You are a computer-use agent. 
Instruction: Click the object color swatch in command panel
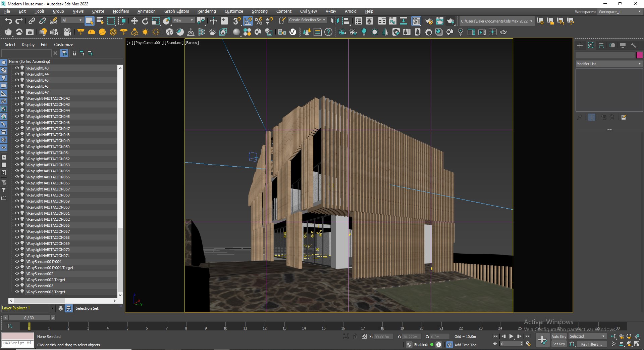[x=639, y=55]
